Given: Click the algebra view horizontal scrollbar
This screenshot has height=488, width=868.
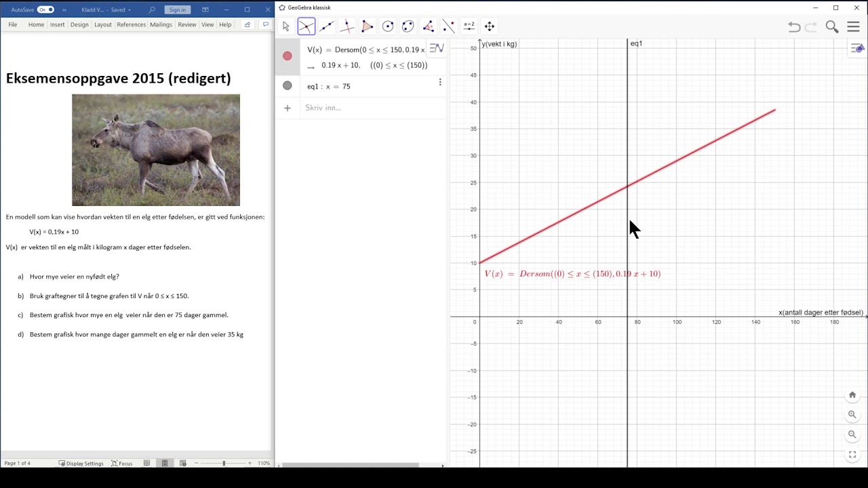Looking at the screenshot, I should [x=351, y=465].
